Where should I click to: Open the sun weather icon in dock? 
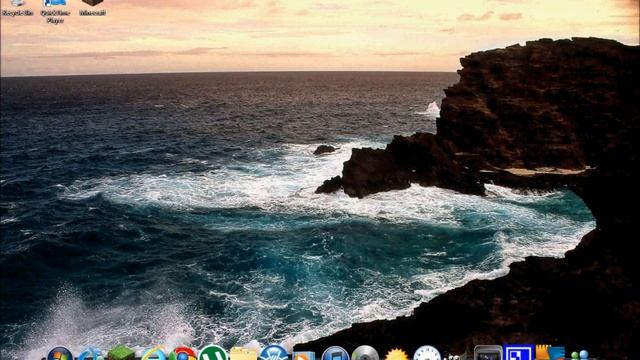click(x=396, y=354)
